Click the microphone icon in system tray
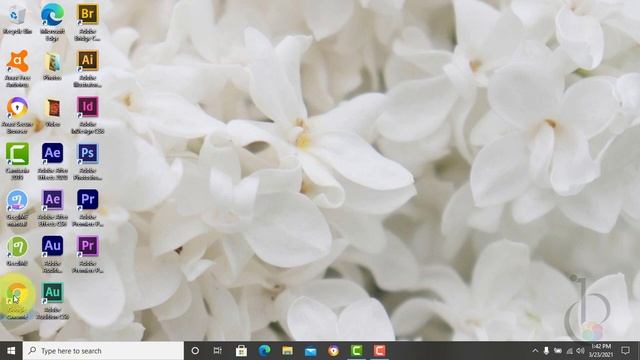This screenshot has width=640, height=360. [x=546, y=351]
